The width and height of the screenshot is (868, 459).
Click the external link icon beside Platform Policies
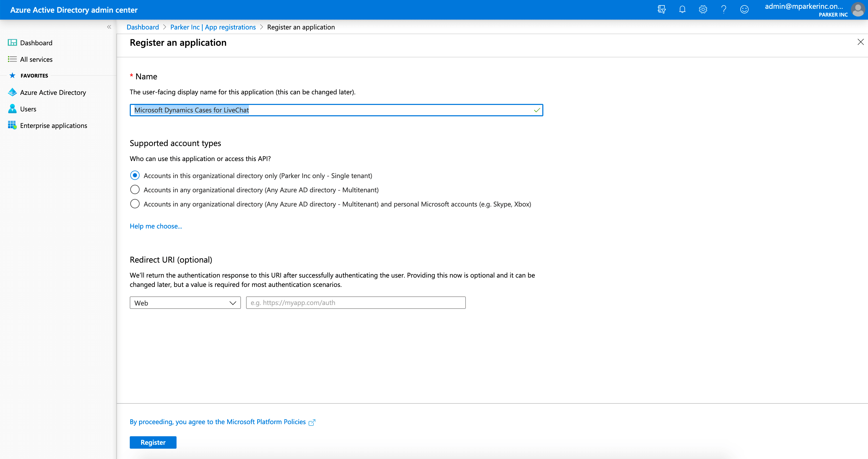point(312,422)
